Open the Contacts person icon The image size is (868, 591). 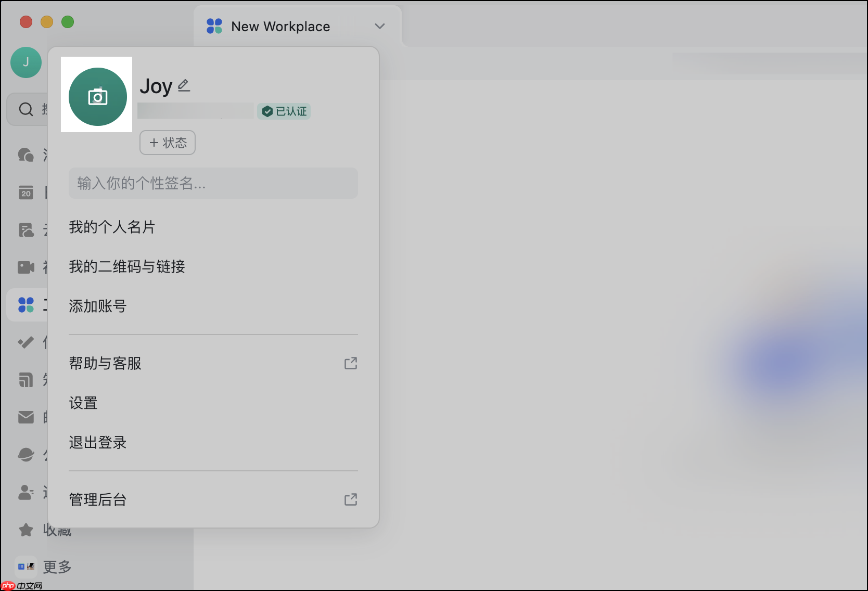click(26, 492)
